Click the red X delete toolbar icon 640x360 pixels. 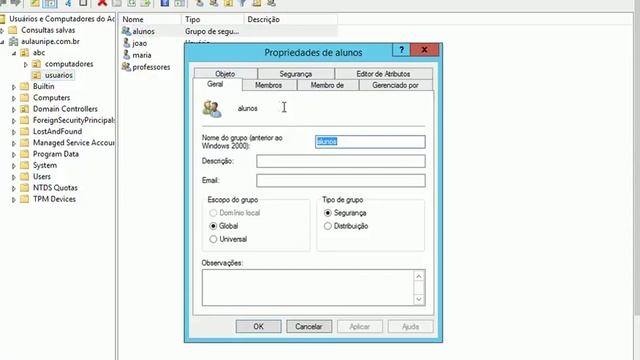point(102,3)
